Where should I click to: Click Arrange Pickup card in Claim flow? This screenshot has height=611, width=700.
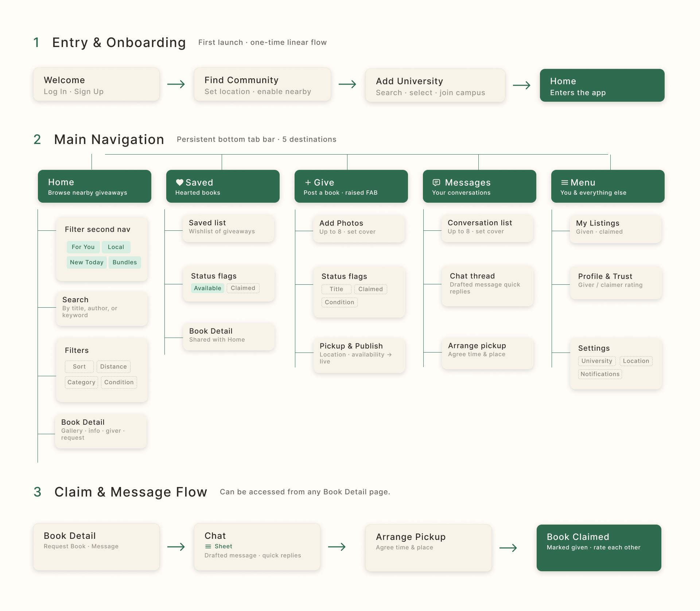point(428,548)
